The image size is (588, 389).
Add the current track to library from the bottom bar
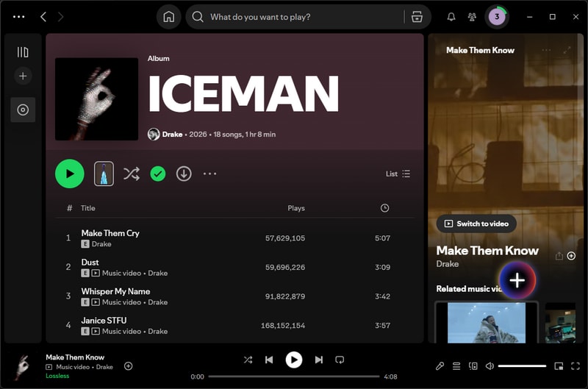pos(128,366)
